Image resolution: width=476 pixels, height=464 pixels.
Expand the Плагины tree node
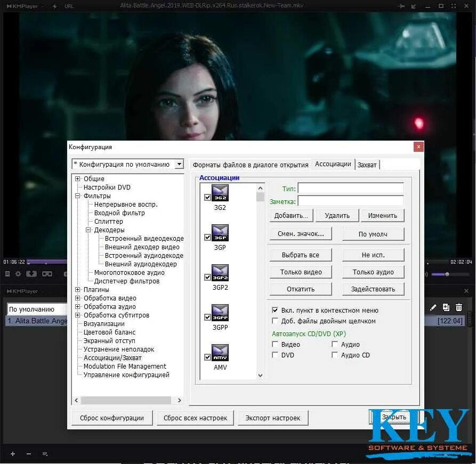(x=78, y=289)
